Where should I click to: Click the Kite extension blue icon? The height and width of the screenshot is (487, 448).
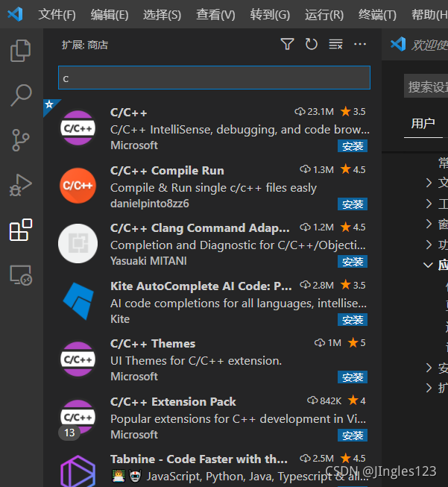coord(78,301)
